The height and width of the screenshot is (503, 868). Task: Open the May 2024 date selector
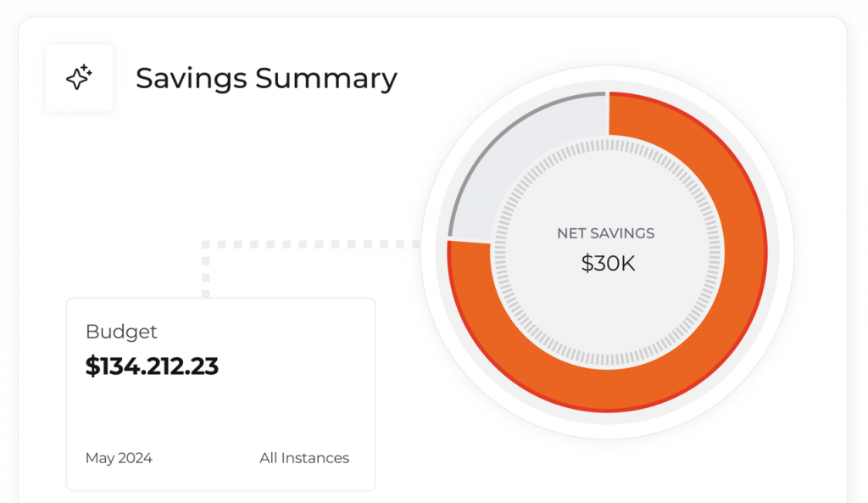pos(119,458)
